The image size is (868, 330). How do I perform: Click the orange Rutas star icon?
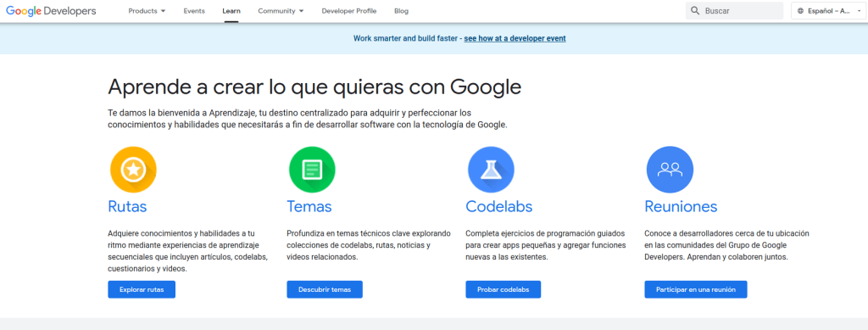point(133,170)
